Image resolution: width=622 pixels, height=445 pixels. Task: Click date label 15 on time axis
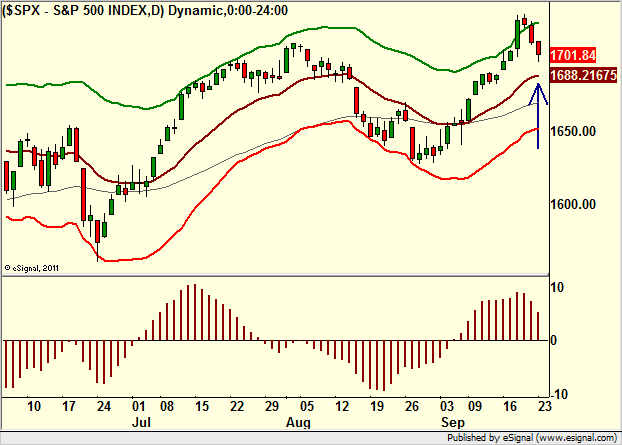click(202, 407)
